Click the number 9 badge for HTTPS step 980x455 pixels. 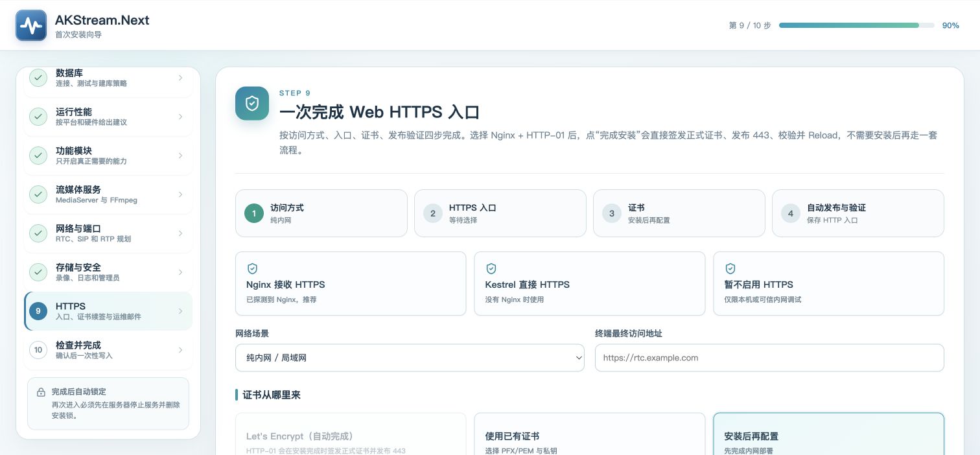pyautogui.click(x=38, y=311)
